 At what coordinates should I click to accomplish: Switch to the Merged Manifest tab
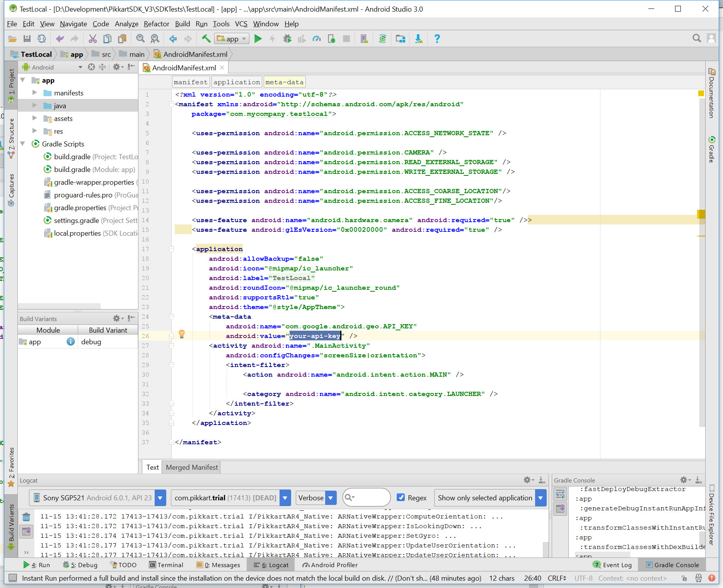[x=192, y=467]
